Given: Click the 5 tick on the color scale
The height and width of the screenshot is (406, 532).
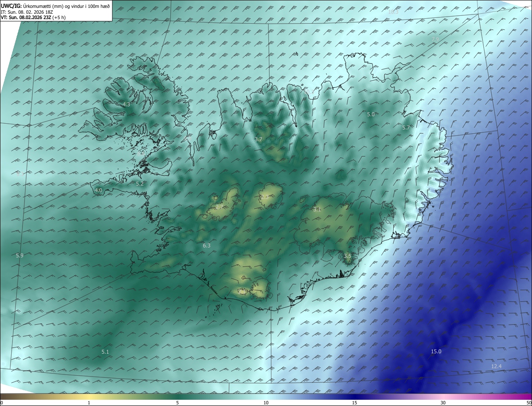Looking at the screenshot, I should [177, 403].
